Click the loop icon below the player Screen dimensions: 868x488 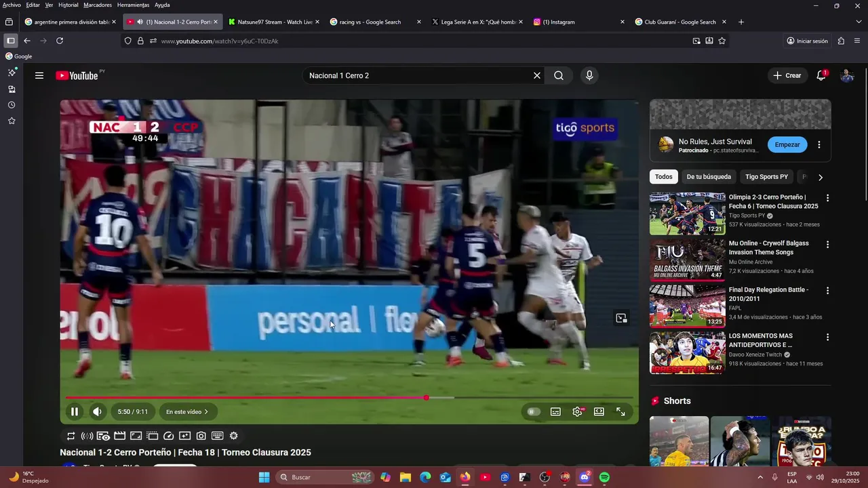point(71,436)
